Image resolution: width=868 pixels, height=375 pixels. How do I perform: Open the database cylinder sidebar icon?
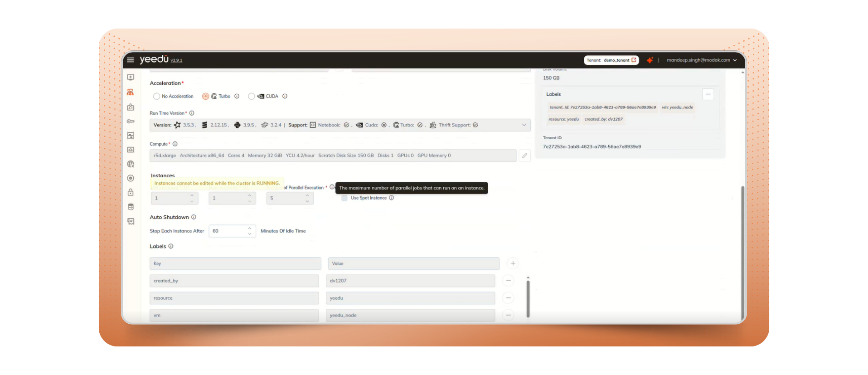(131, 207)
